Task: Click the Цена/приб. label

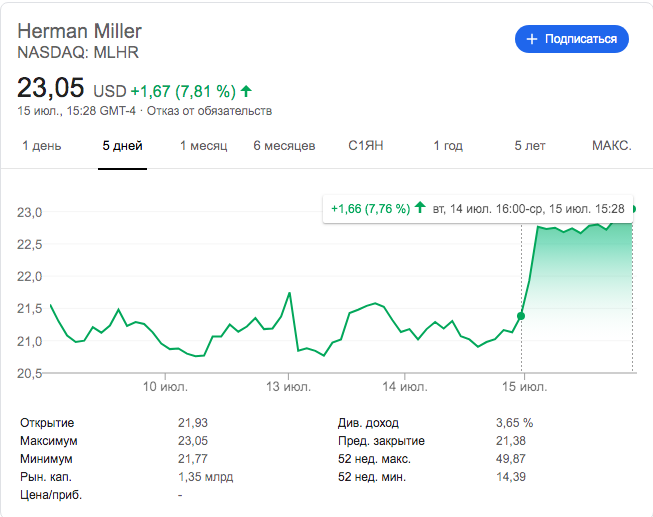Action: [51, 495]
